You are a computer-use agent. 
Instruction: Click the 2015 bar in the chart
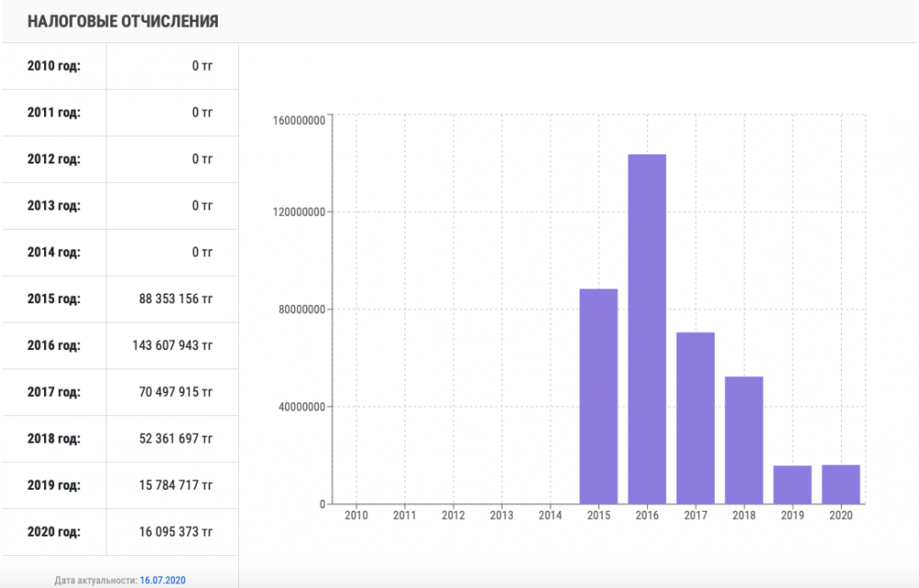point(598,396)
